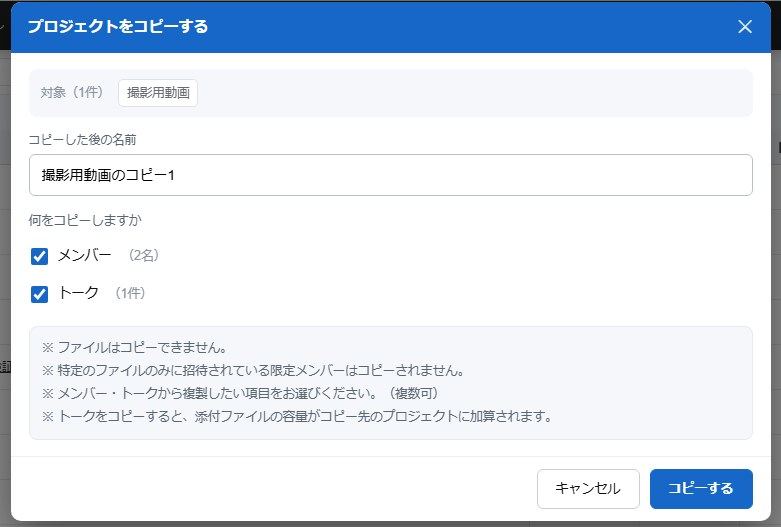Viewport: 781px width, 527px height.
Task: Click the note about 添付ファイルの容量
Action: (x=297, y=416)
